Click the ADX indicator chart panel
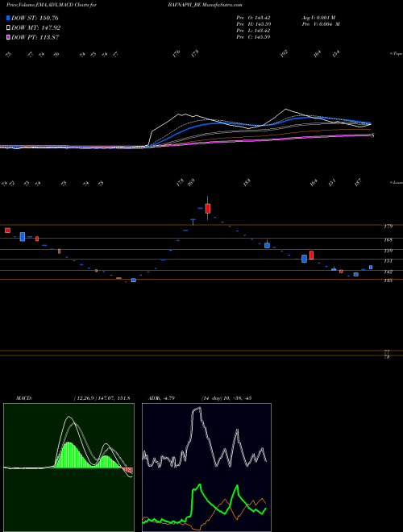This screenshot has height=532, width=403. (x=206, y=468)
